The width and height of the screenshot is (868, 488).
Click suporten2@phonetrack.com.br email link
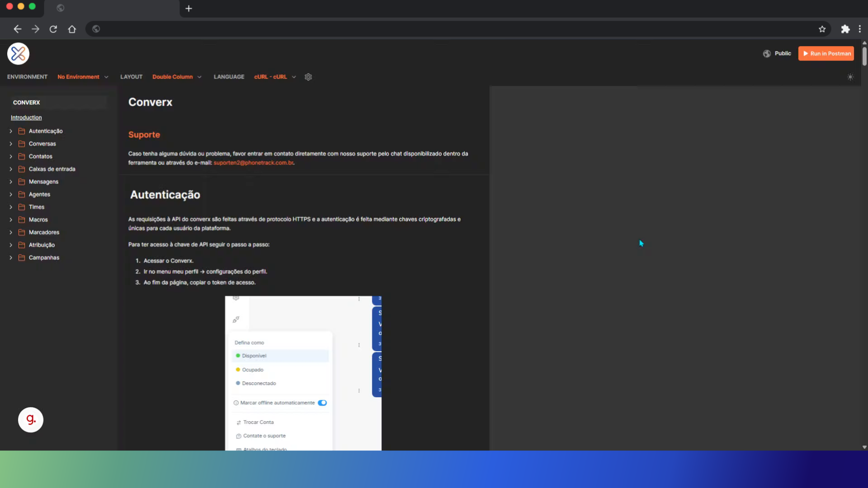click(254, 163)
